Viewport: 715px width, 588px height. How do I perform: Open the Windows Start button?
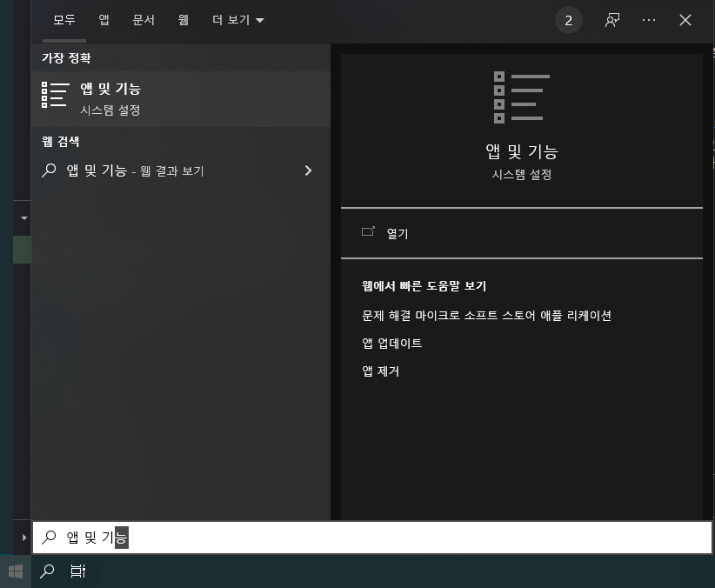point(16,571)
